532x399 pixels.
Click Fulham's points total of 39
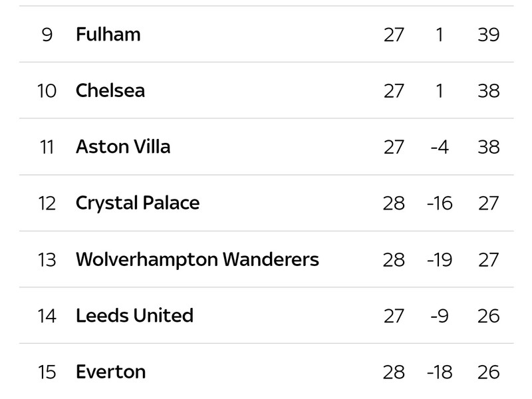click(489, 35)
